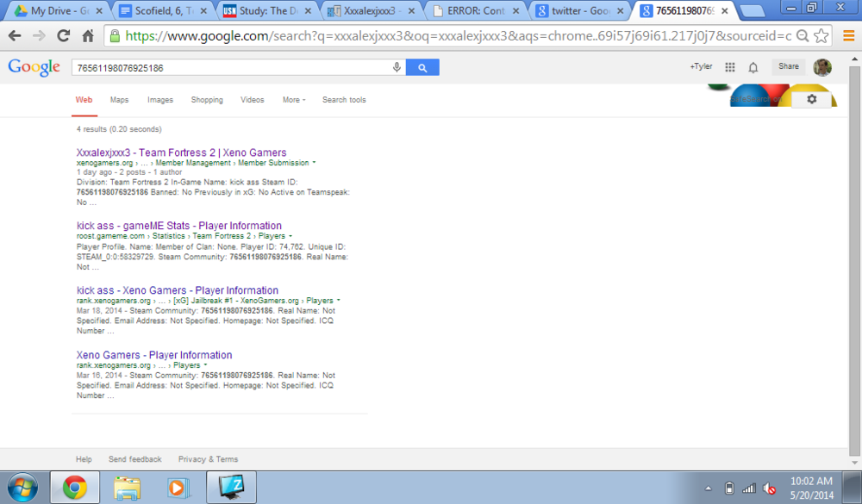862x504 pixels.
Task: Expand the More search categories dropdown
Action: tap(294, 100)
